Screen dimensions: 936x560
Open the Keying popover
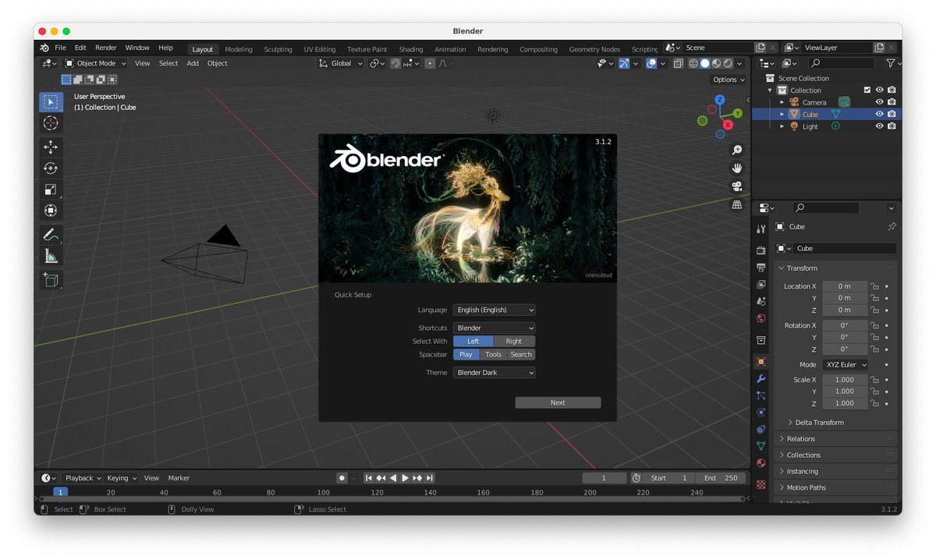click(x=121, y=477)
